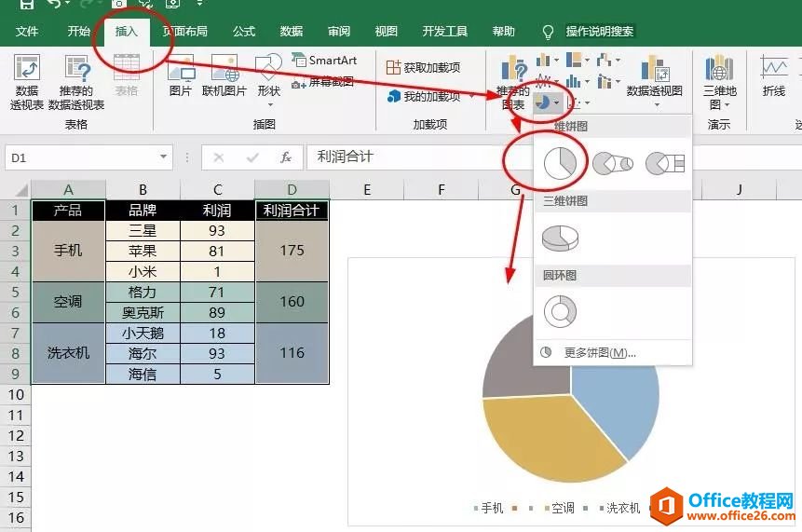The height and width of the screenshot is (532, 802).
Task: Choose the 2-D pie chart
Action: (561, 164)
